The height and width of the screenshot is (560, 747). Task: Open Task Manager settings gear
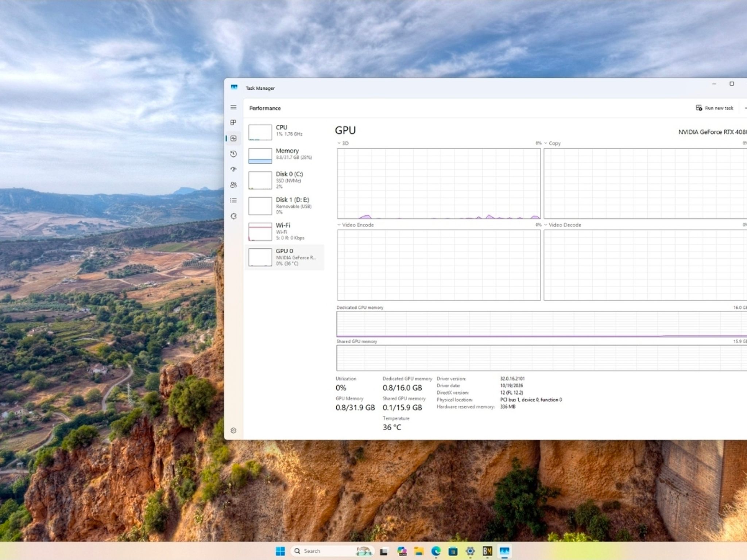(233, 431)
